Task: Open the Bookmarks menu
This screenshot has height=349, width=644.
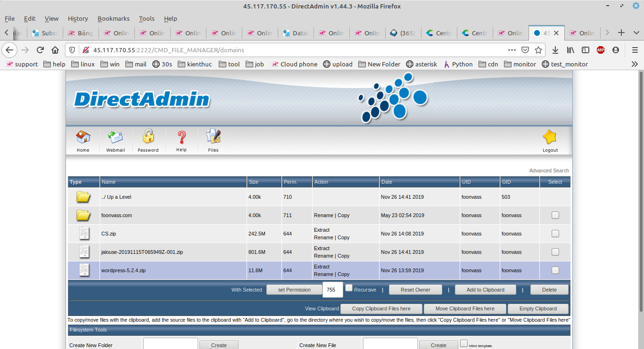Action: (114, 18)
